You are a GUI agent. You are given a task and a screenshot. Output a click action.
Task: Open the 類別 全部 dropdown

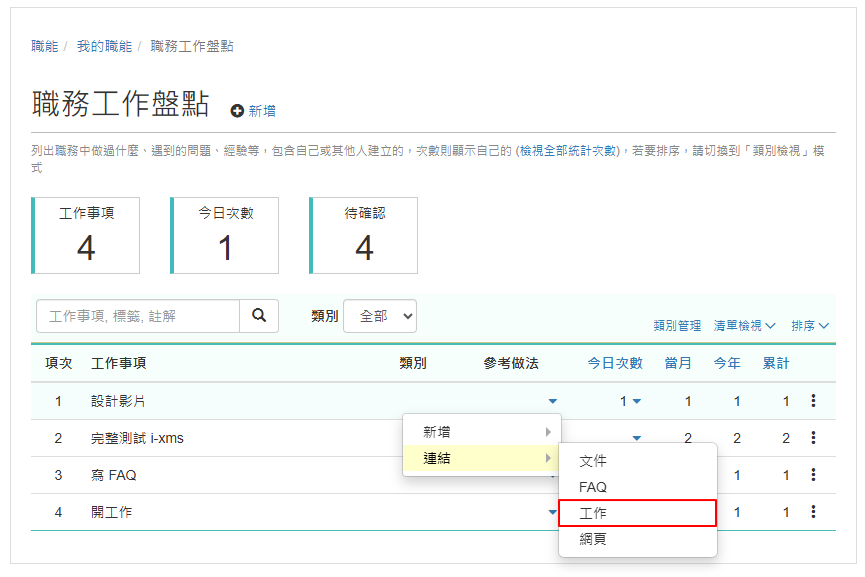pyautogui.click(x=380, y=316)
